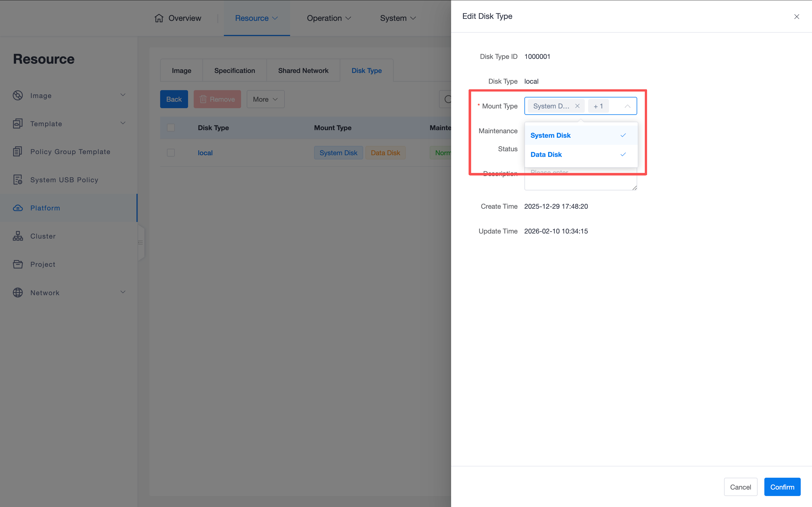
Task: Switch to the Specification tab
Action: pyautogui.click(x=234, y=71)
